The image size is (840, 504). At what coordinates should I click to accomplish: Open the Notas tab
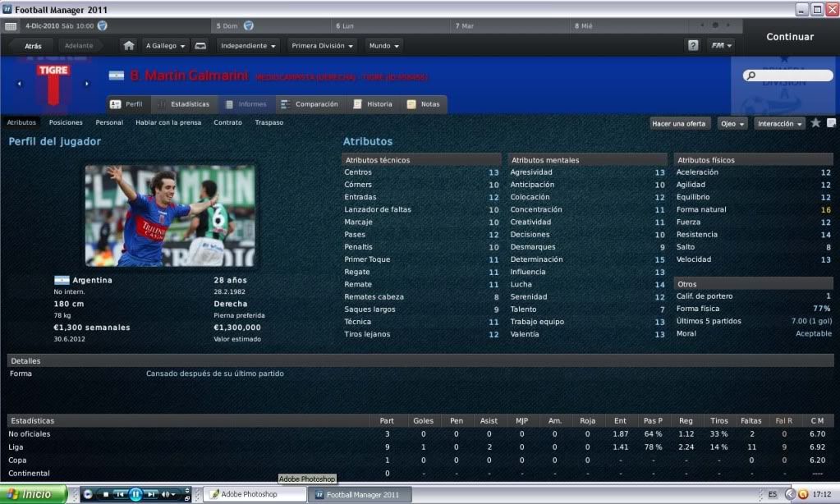pyautogui.click(x=424, y=104)
